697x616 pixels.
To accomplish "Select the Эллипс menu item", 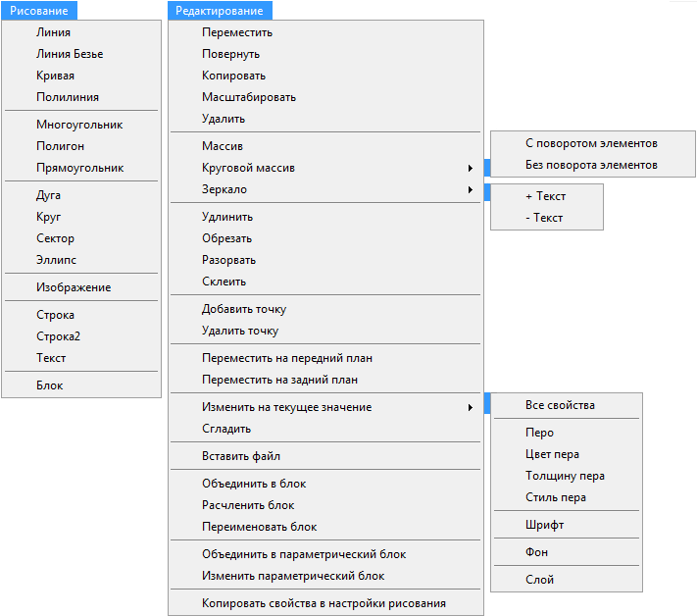I will click(x=56, y=260).
